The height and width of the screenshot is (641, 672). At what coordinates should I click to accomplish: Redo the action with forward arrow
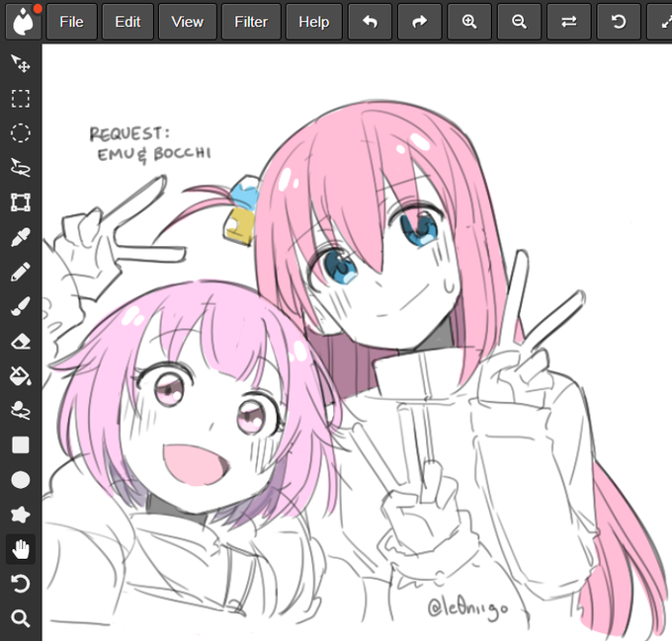tap(420, 22)
